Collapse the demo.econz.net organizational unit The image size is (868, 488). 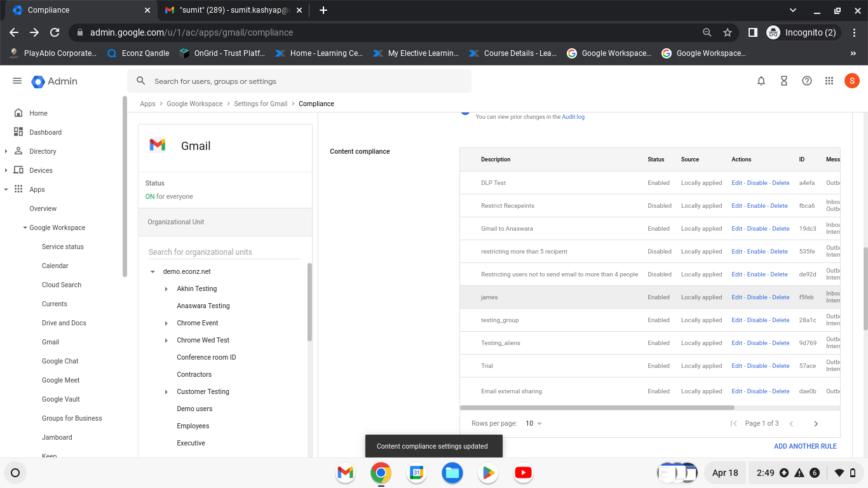tap(153, 271)
